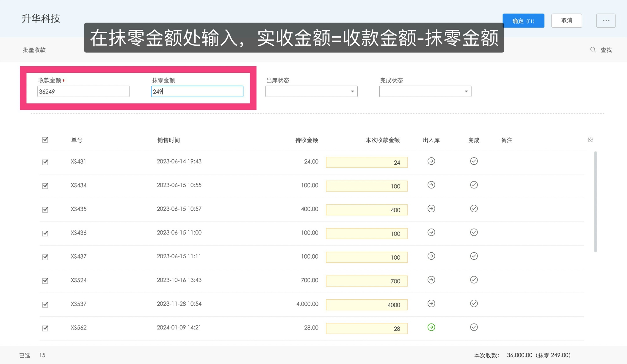Viewport: 627px width, 364px height.
Task: Click the 出入库 arrow icon for order XS431
Action: (431, 161)
